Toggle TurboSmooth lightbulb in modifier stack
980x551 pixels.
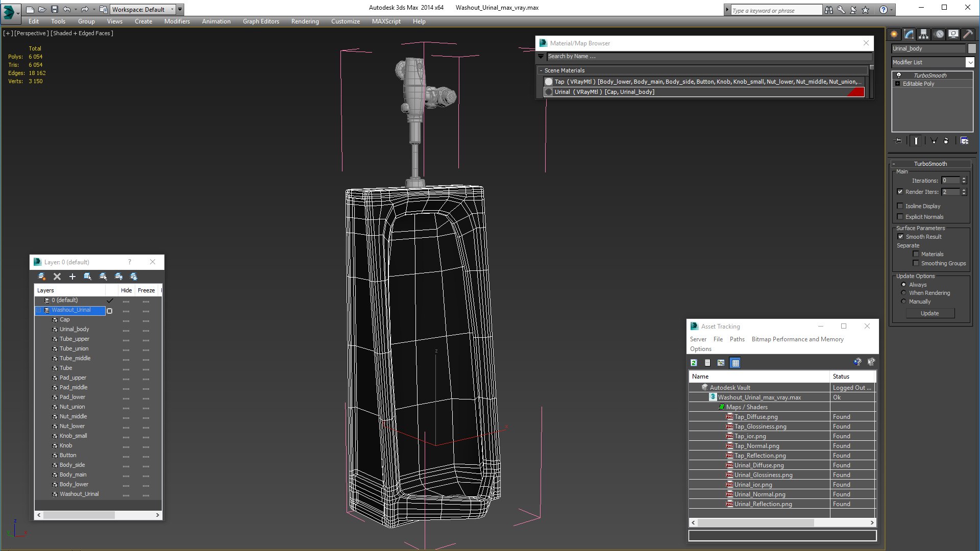click(x=899, y=75)
